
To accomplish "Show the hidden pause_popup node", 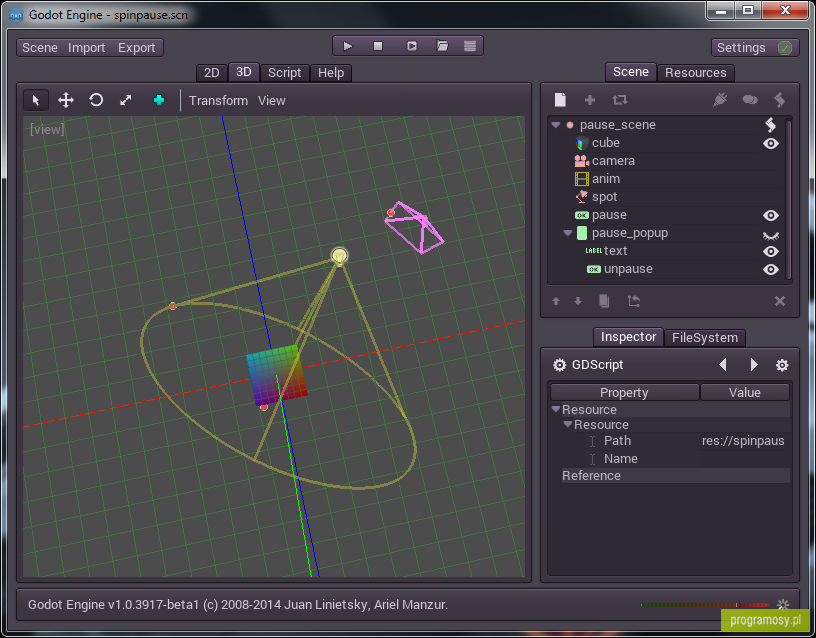I will (x=771, y=235).
